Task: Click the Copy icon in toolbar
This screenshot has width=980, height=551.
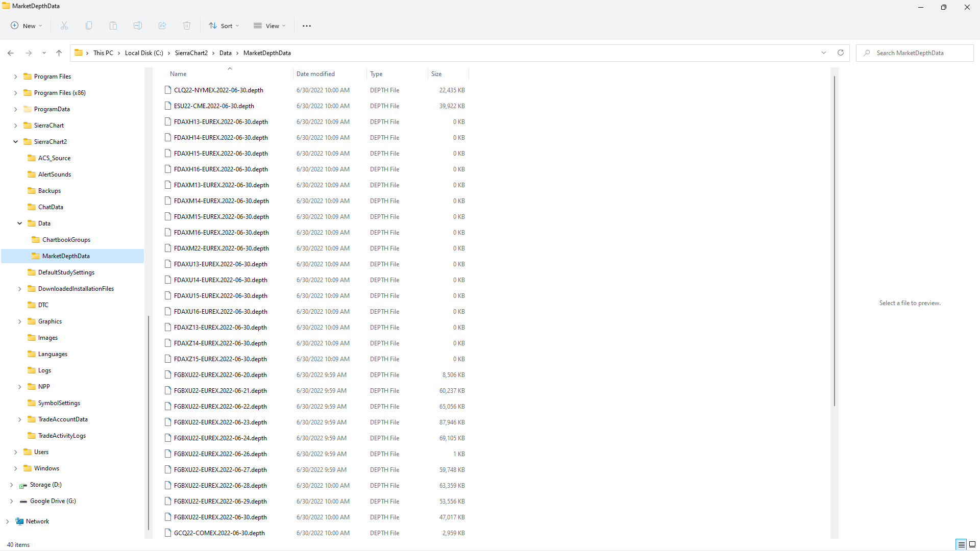Action: [x=89, y=26]
